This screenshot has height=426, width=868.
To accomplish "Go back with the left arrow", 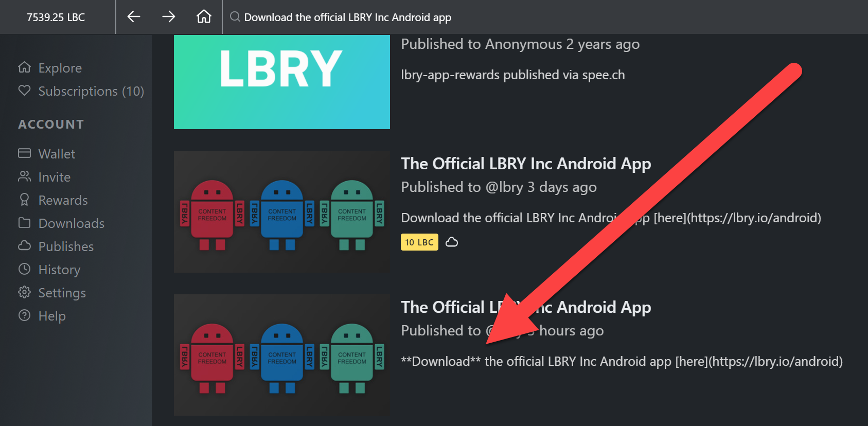I will click(x=134, y=17).
